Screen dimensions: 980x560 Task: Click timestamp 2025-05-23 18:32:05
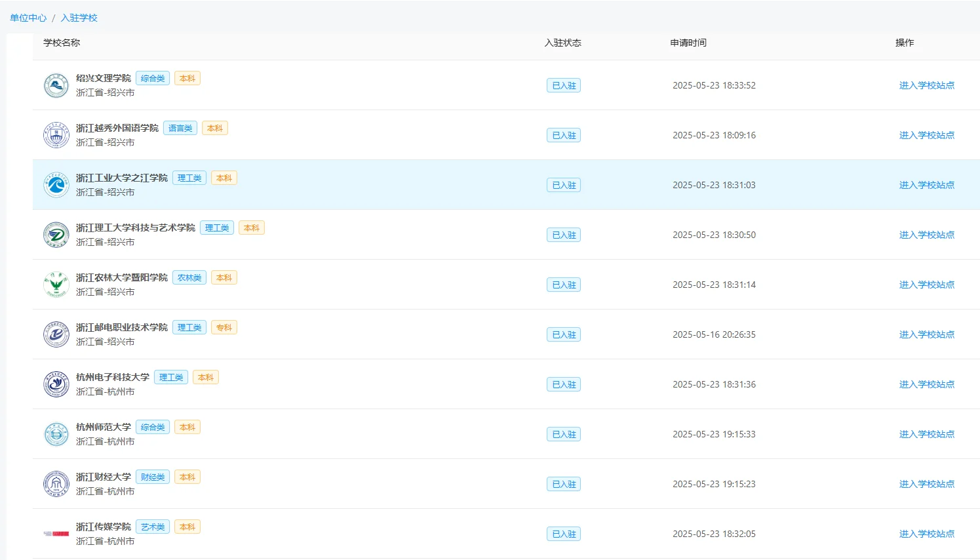click(714, 534)
